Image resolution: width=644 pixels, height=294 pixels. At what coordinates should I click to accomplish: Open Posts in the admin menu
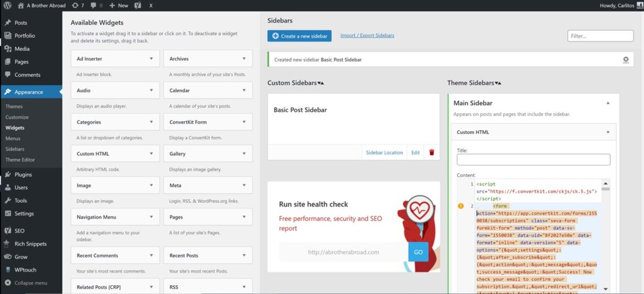pyautogui.click(x=21, y=23)
